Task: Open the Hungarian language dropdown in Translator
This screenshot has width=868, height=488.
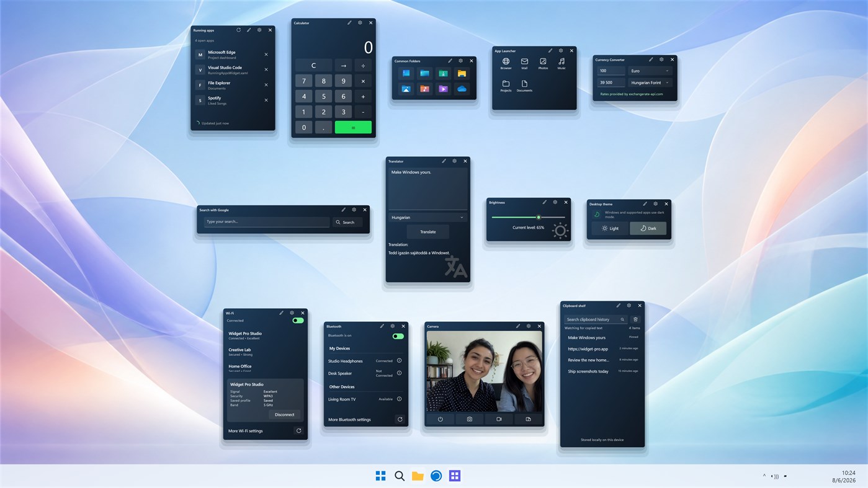Action: pyautogui.click(x=427, y=218)
